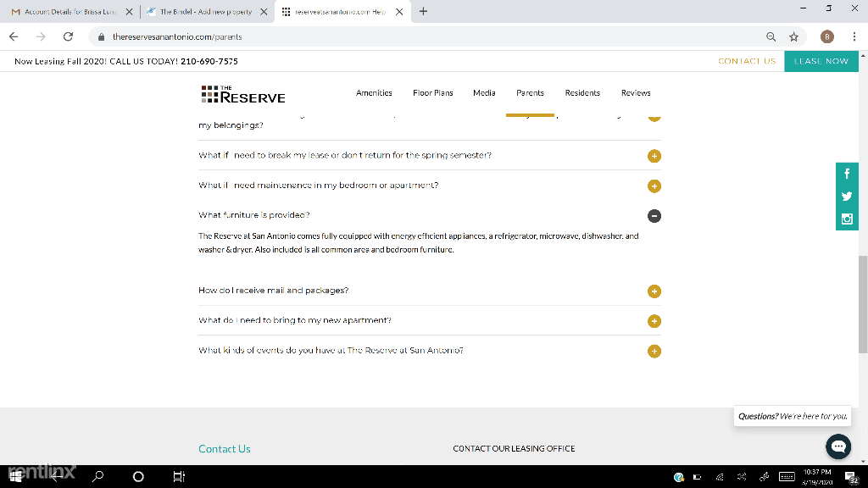Click the browser back arrow
The height and width of the screenshot is (488, 868).
click(14, 36)
